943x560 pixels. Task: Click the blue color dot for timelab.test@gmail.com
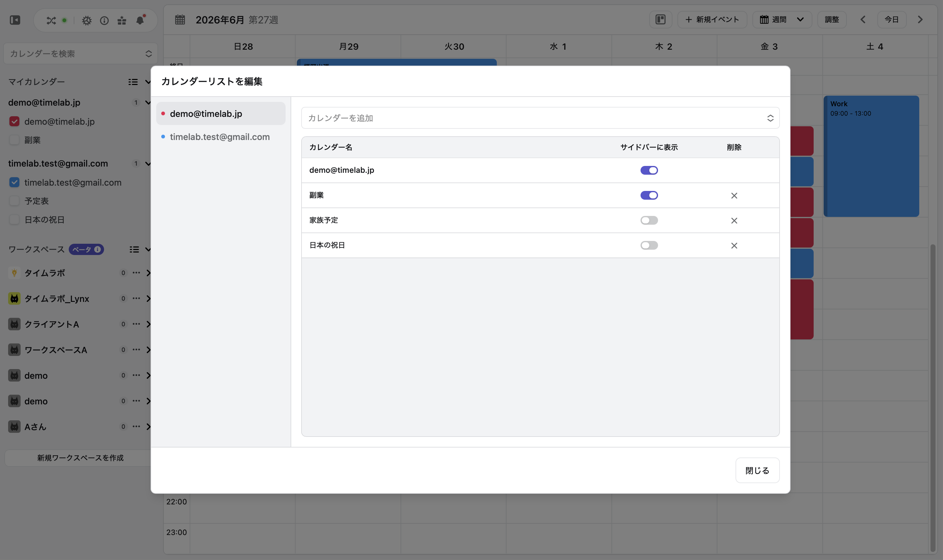click(163, 137)
